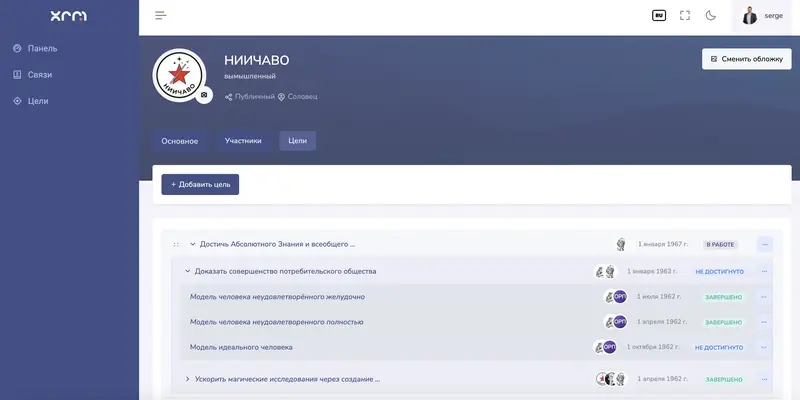Open Ускорить магические исследования через создание
The height and width of the screenshot is (400, 800).
[x=287, y=379]
